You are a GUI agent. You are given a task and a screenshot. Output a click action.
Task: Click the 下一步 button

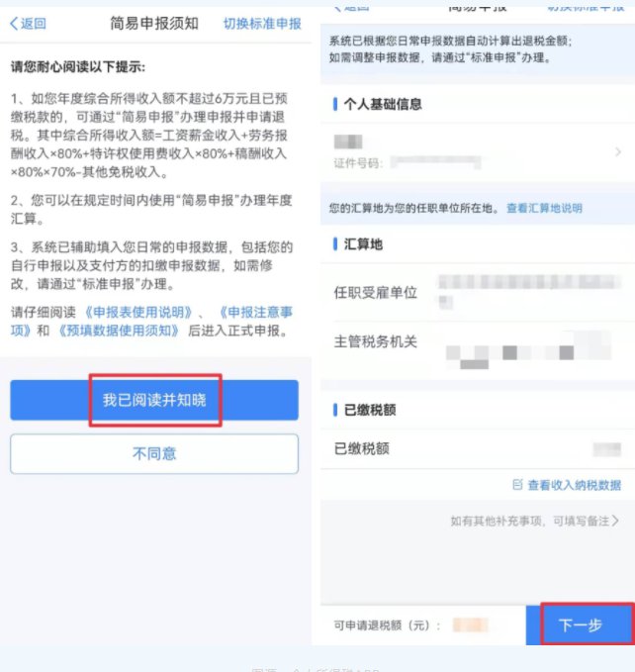pyautogui.click(x=581, y=624)
